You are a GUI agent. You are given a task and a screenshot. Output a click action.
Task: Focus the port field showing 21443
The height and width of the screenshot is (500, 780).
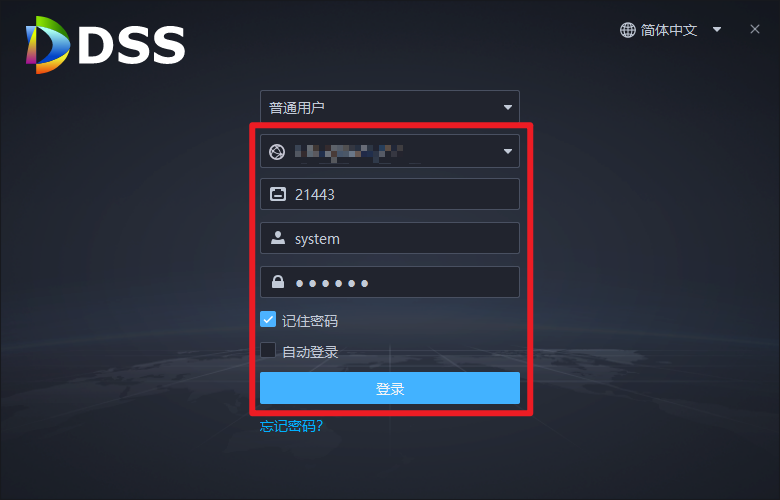tap(390, 194)
